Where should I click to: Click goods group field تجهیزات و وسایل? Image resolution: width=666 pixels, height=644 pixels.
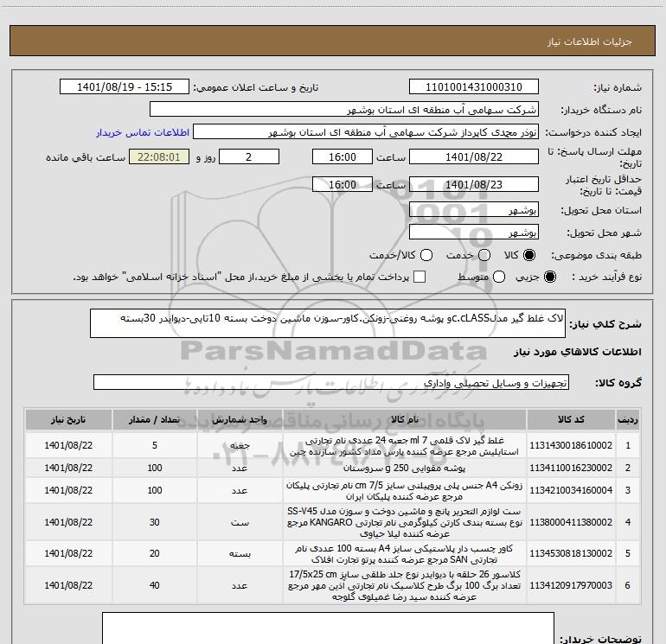[x=331, y=382]
